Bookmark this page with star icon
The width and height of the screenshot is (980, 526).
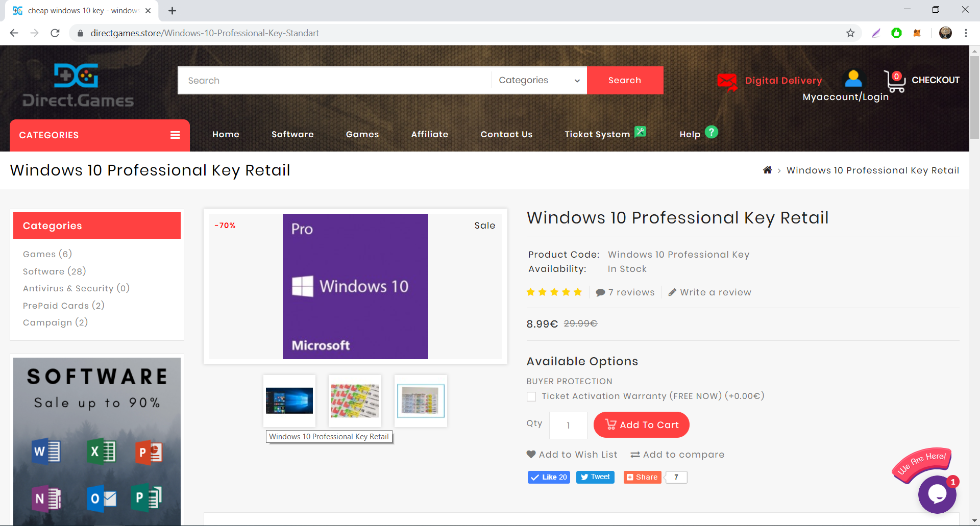[x=850, y=33]
